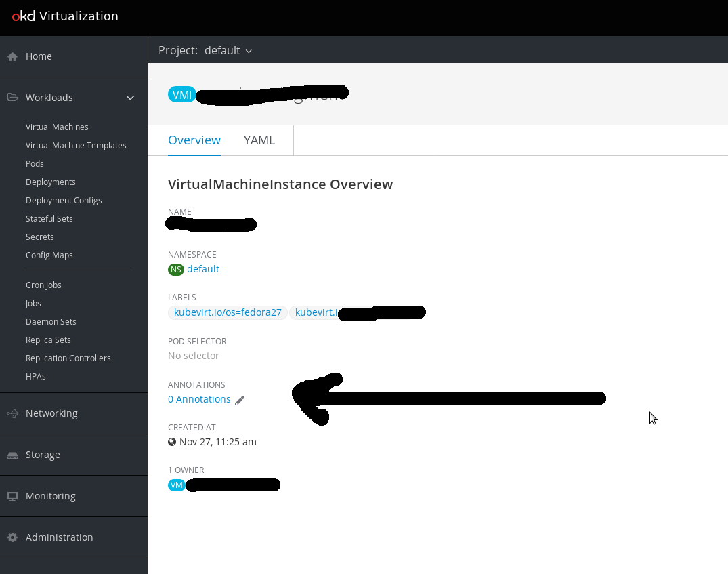This screenshot has width=728, height=574.
Task: Click the VMI badge in page header
Action: 181,95
